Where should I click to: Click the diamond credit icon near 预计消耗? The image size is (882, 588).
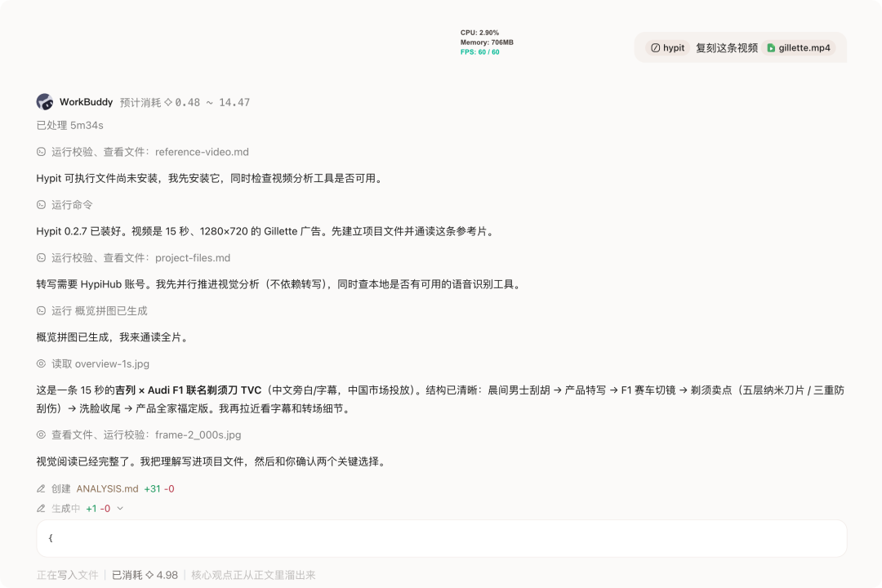[x=167, y=102]
